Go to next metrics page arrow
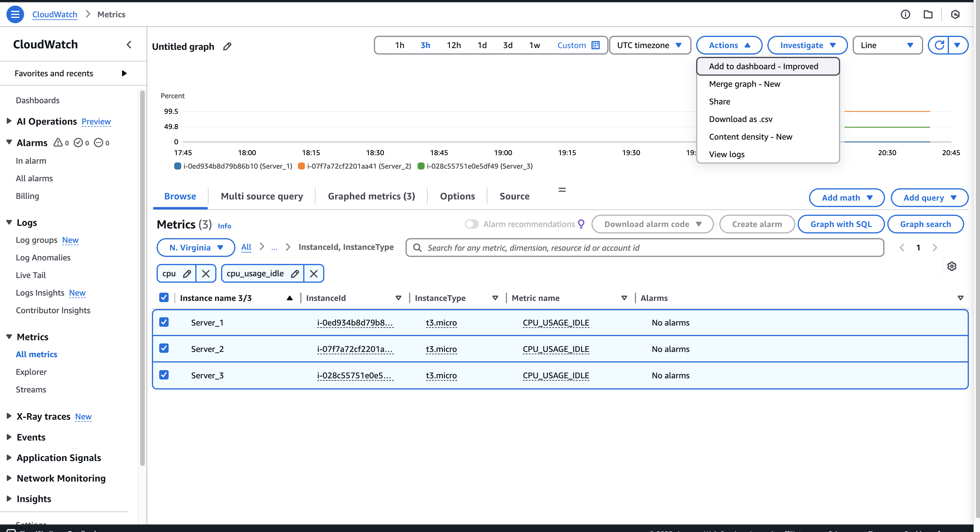This screenshot has height=532, width=980. tap(935, 248)
